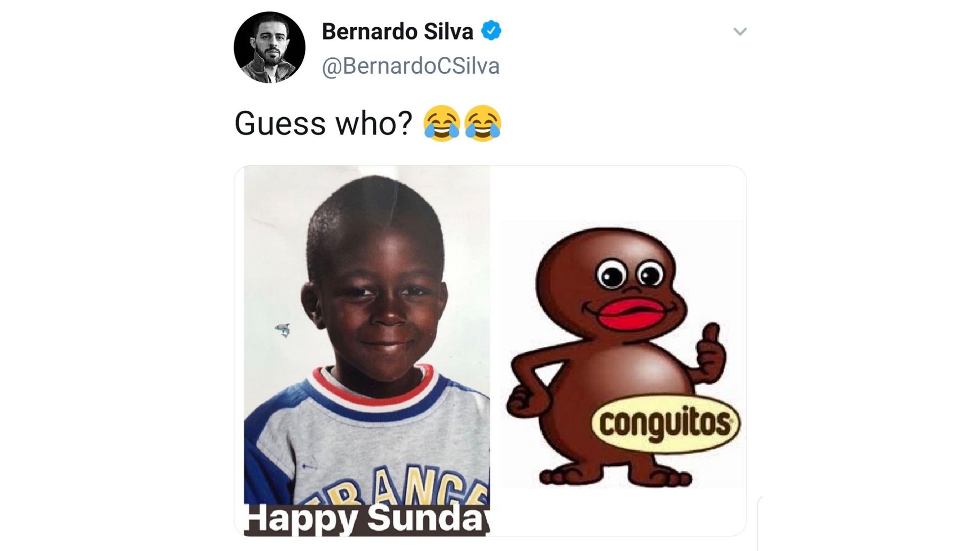Click the mascot's googly eyes
980x551 pixels.
(630, 274)
